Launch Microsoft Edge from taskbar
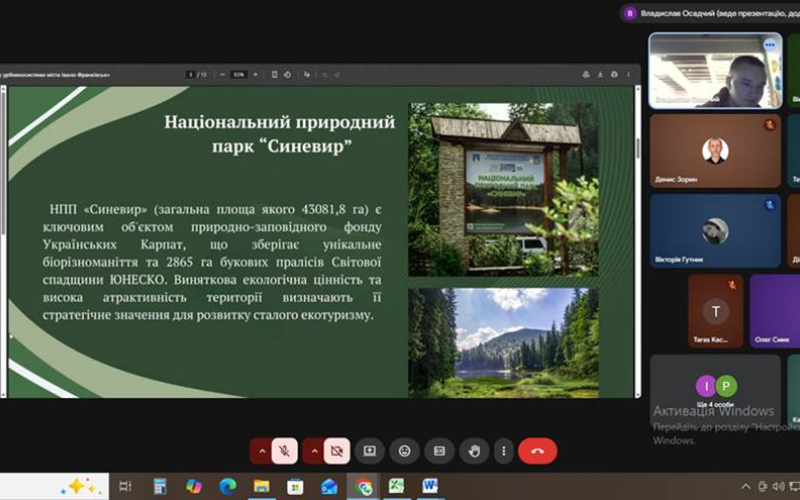800x500 pixels. pyautogui.click(x=228, y=486)
